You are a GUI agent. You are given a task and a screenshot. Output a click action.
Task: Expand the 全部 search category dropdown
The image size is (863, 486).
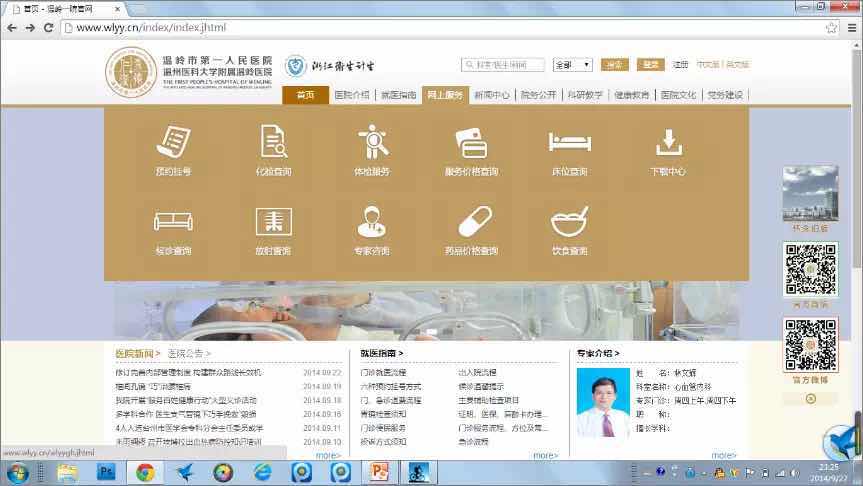[573, 65]
